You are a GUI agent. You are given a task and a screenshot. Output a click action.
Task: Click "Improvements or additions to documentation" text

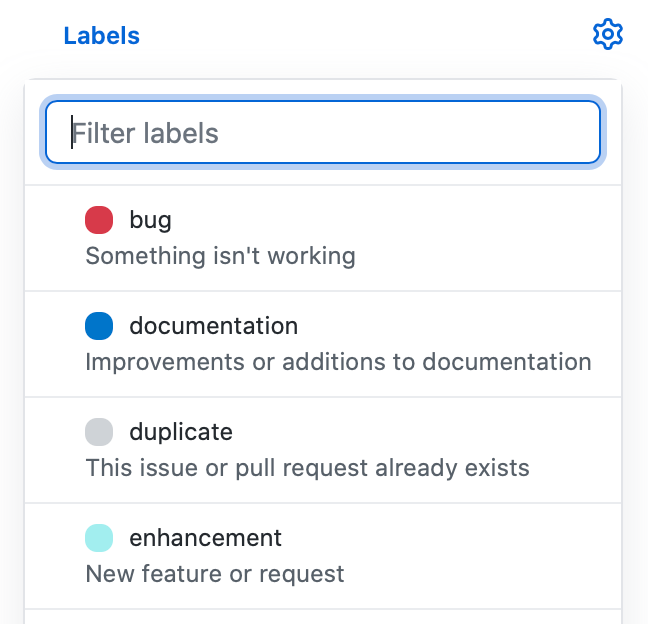click(338, 362)
